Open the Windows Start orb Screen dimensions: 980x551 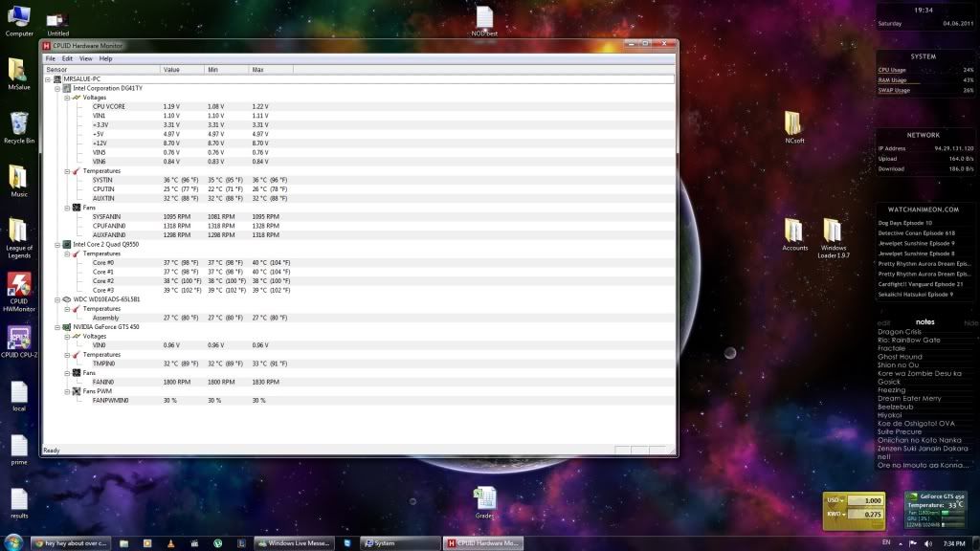pos(13,541)
